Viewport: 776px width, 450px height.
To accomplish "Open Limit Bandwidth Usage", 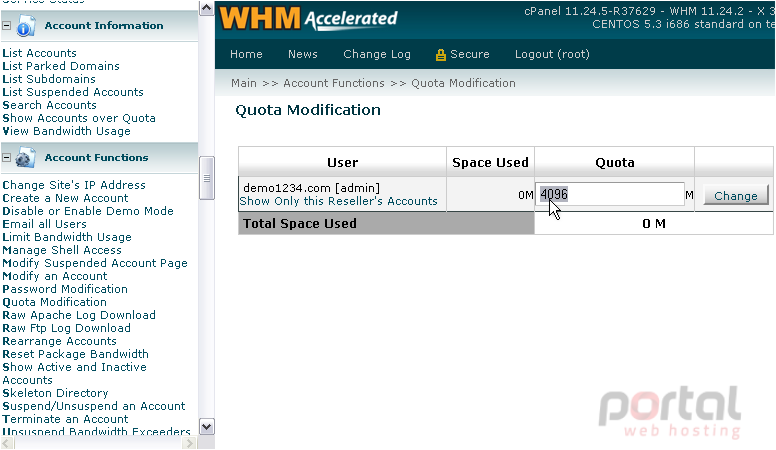I will point(67,237).
